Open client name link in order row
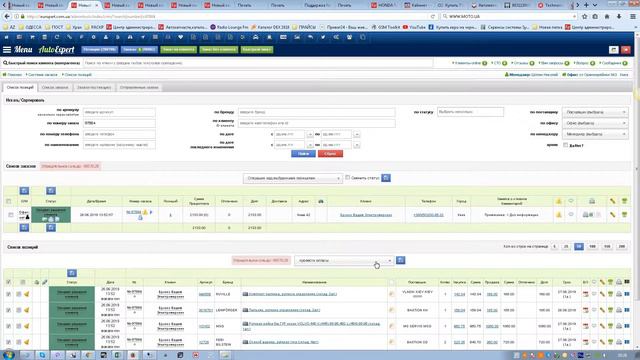 pos(366,215)
